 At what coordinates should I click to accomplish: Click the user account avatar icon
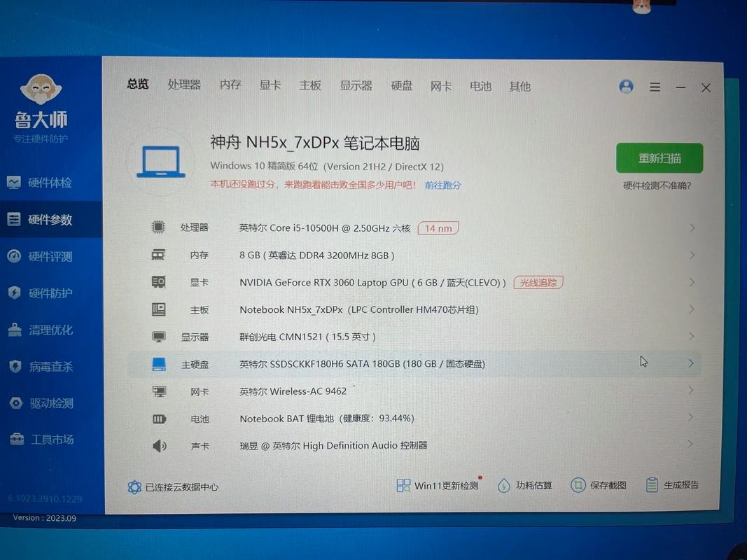[x=626, y=86]
